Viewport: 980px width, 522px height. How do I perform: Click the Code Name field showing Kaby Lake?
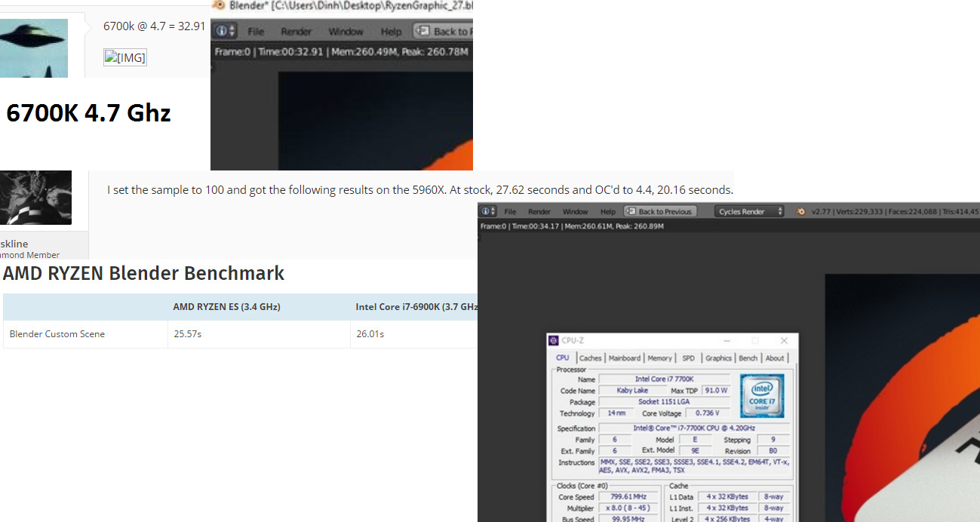(x=632, y=391)
